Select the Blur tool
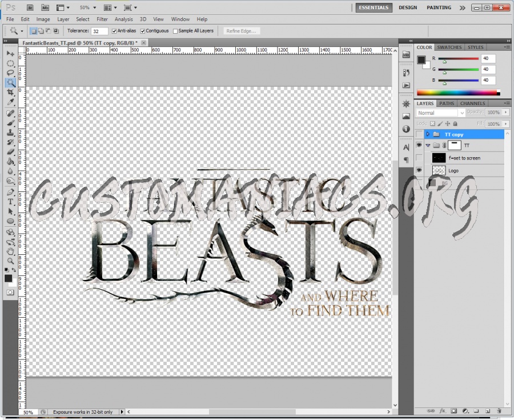The height and width of the screenshot is (420, 514). click(10, 171)
